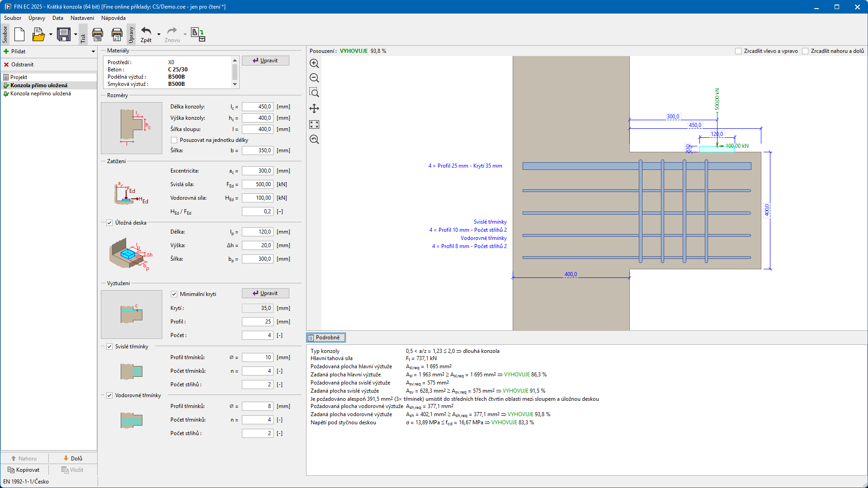Click the Podrobně button
Viewport: 868px width, 488px height.
point(326,338)
